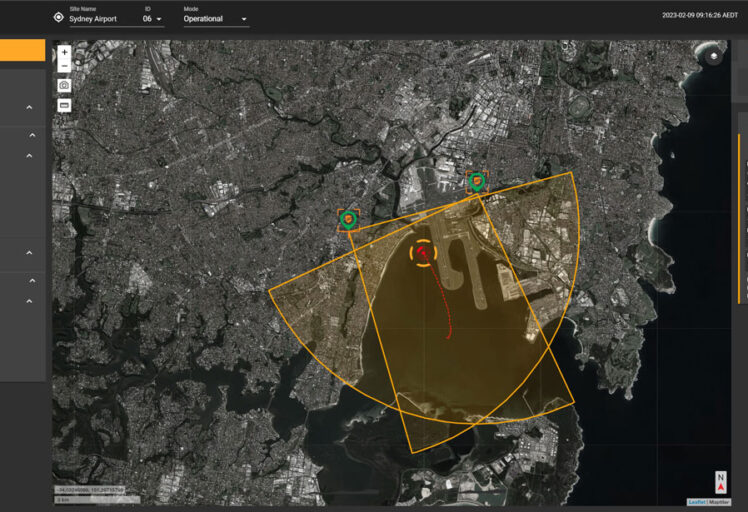Click the site location target icon
The width and height of the screenshot is (748, 512).
tap(58, 18)
